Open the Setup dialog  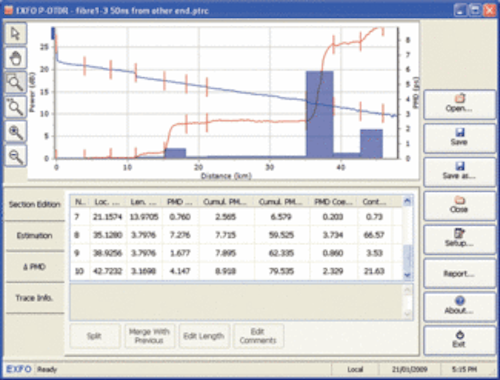pos(459,239)
